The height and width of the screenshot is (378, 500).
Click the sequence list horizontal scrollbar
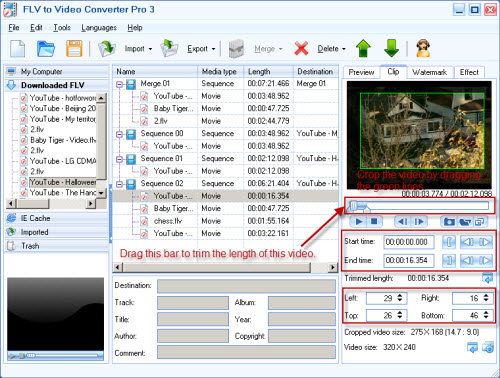pos(225,267)
